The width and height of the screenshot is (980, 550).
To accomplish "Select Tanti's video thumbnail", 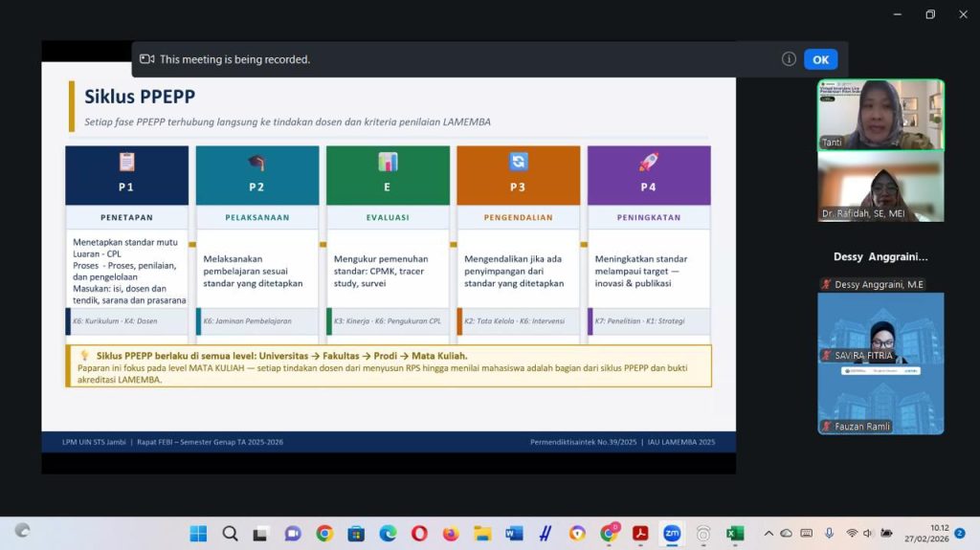I will click(880, 114).
